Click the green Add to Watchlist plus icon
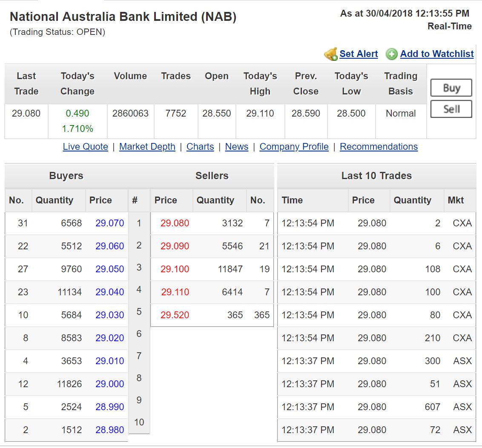 (x=392, y=54)
